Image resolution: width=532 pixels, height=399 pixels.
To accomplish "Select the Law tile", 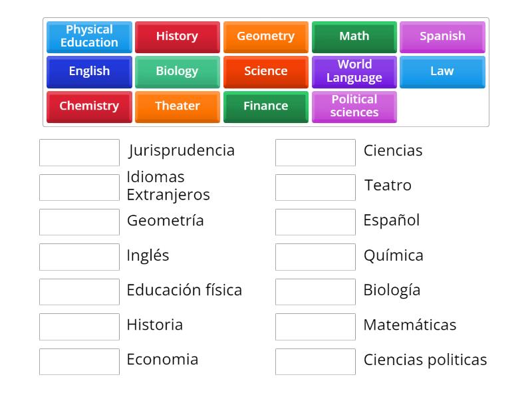I will pos(443,71).
